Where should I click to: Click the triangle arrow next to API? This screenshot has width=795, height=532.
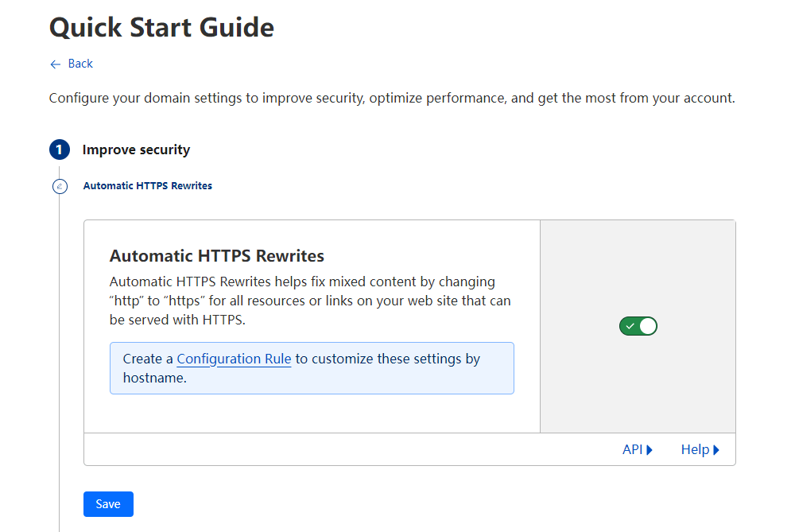click(x=650, y=450)
